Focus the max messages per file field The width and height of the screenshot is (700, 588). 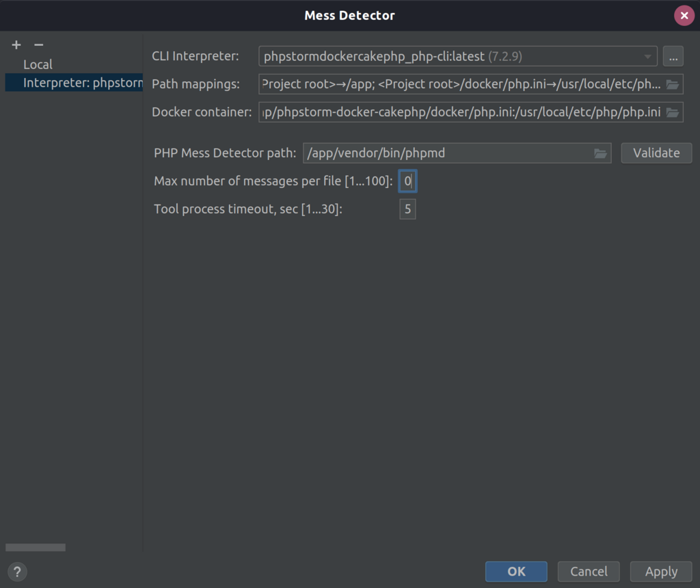point(407,181)
